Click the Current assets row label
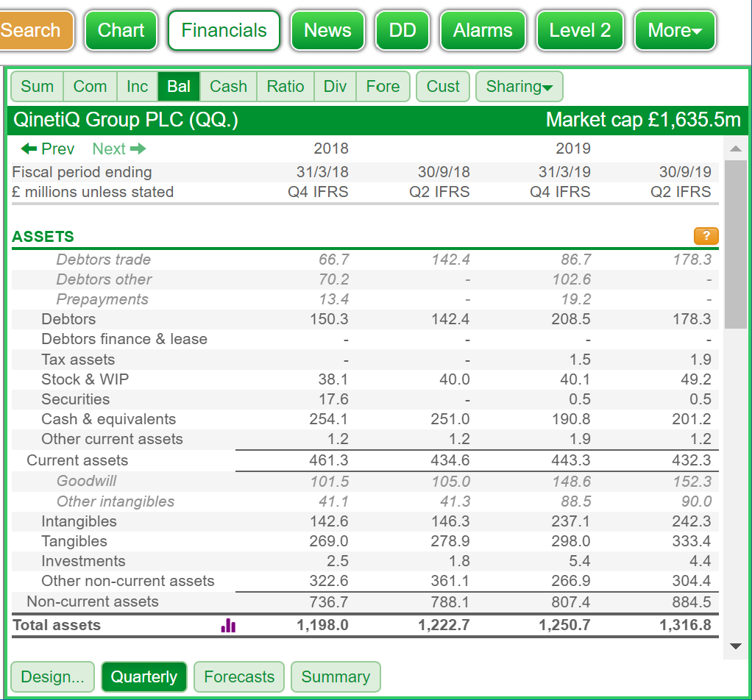Viewport: 752px width, 700px height. click(77, 460)
